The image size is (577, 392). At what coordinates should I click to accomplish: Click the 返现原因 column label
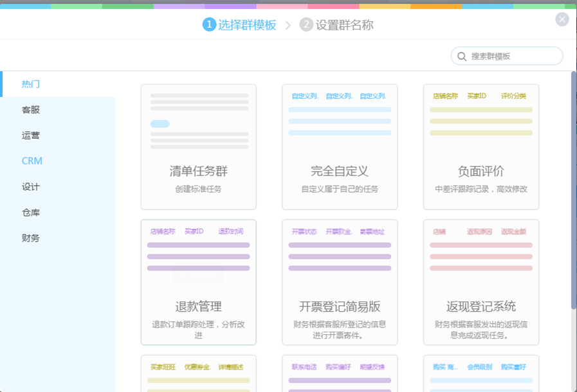[x=479, y=232]
